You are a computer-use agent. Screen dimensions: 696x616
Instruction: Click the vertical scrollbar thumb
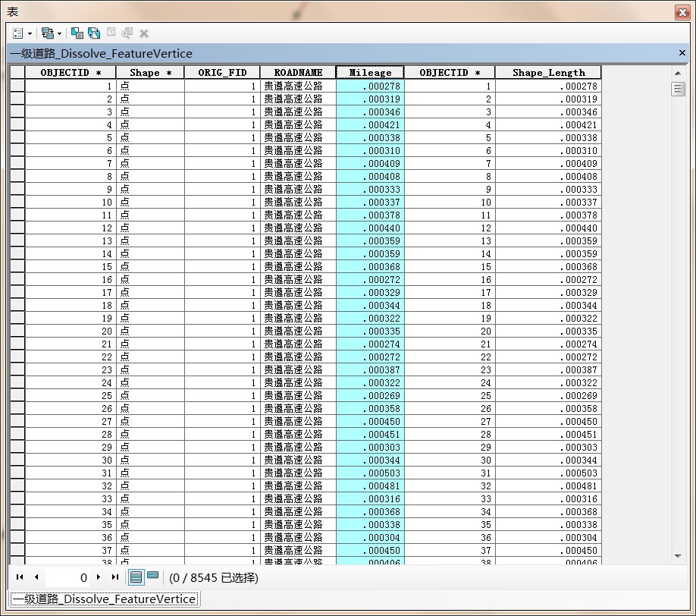678,89
